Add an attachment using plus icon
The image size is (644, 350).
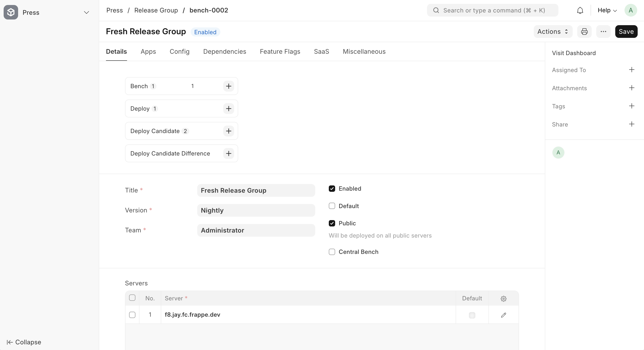632,88
